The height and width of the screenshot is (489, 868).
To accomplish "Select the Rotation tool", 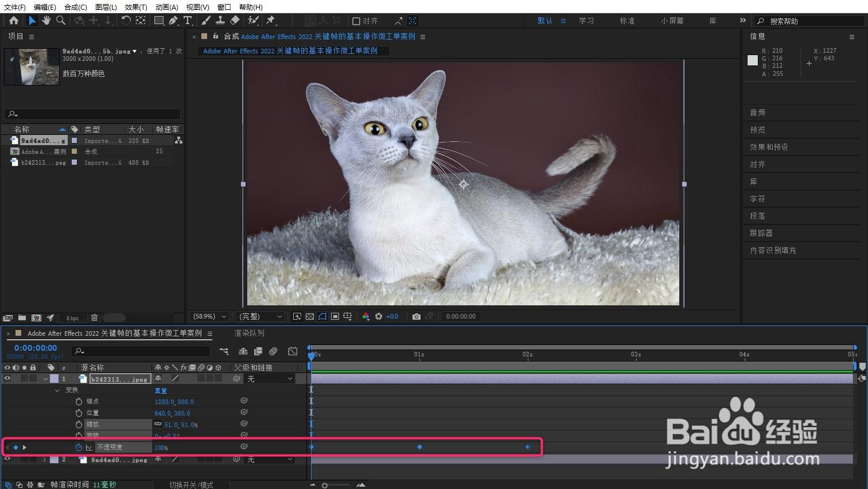I will pyautogui.click(x=126, y=21).
